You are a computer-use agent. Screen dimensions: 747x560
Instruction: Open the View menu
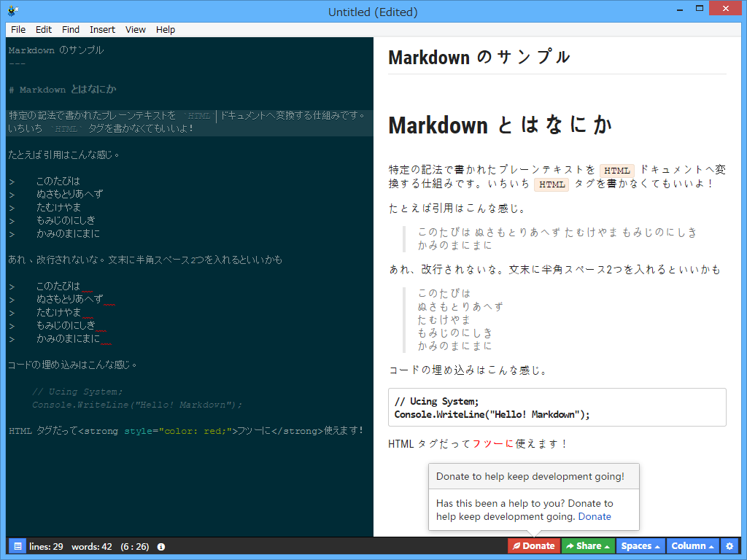point(135,29)
